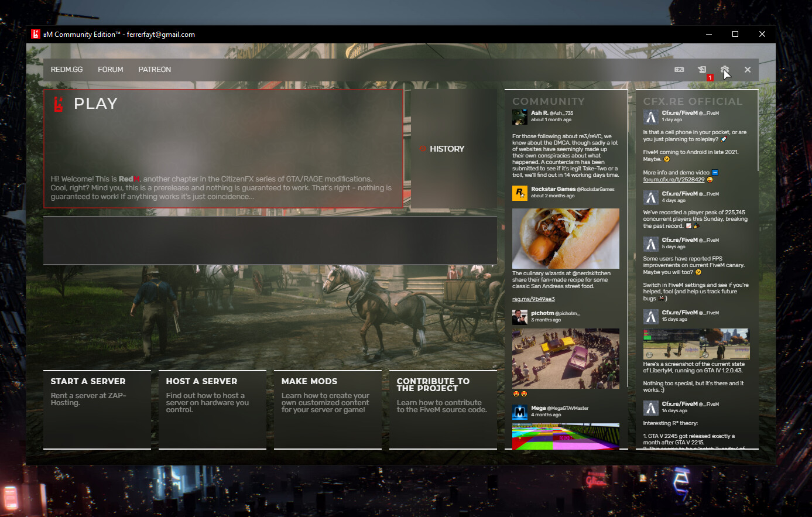812x517 pixels.
Task: Click the X exit icon in navigation bar
Action: click(x=748, y=70)
